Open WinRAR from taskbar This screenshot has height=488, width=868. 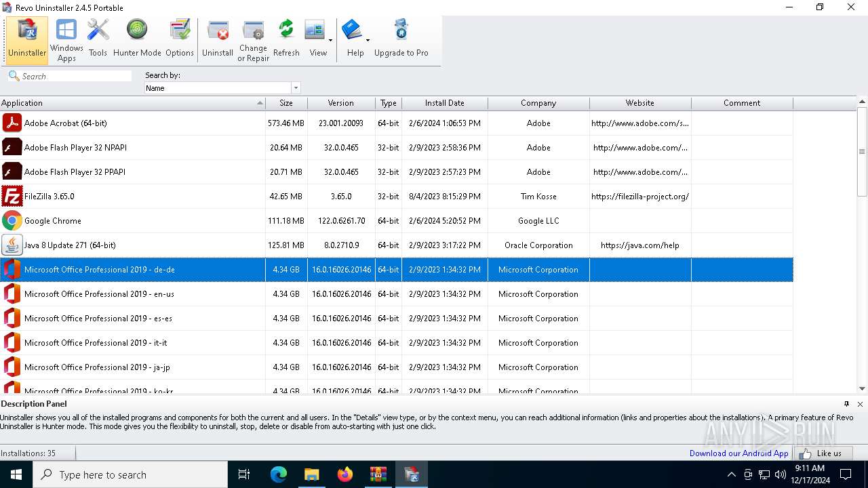coord(378,474)
